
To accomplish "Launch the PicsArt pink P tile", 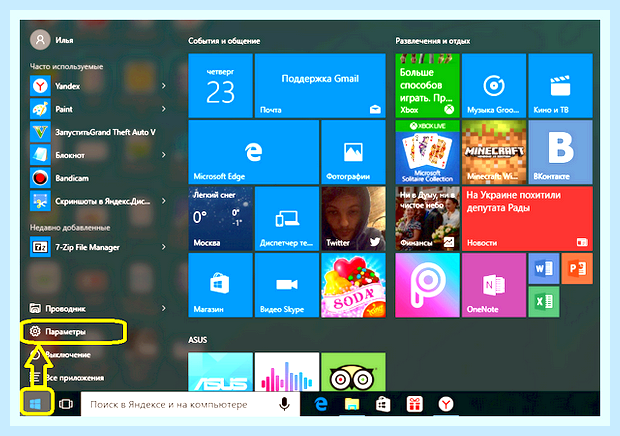I will point(427,285).
